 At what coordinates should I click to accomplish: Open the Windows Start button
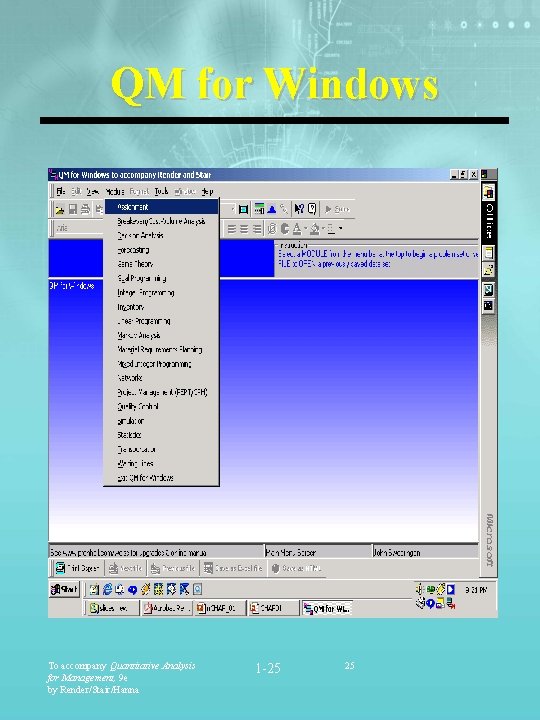tap(64, 589)
